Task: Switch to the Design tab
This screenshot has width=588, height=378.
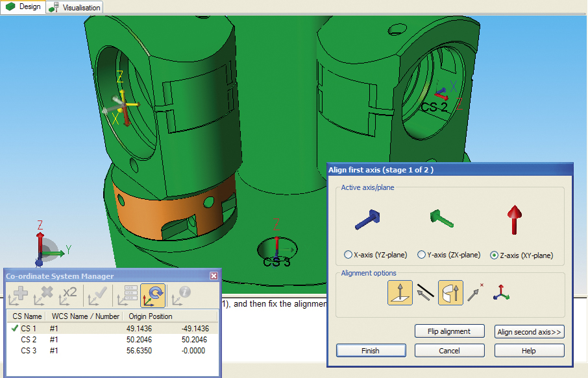Action: click(23, 7)
